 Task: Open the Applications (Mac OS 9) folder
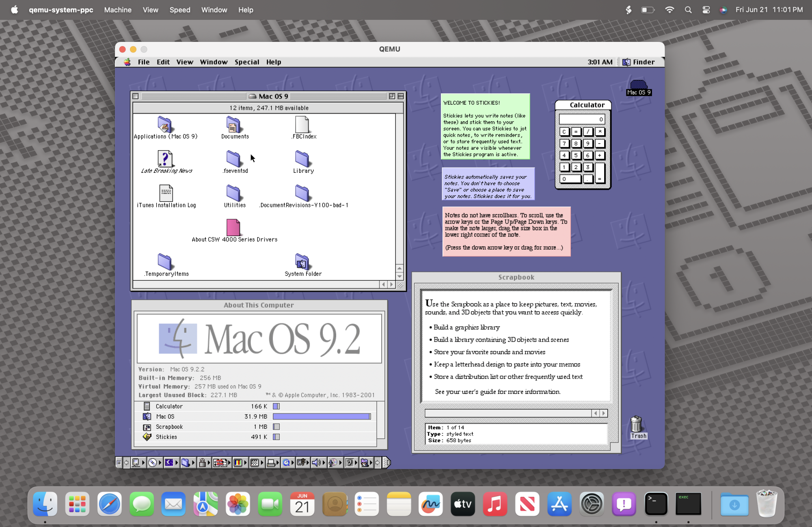tap(164, 125)
